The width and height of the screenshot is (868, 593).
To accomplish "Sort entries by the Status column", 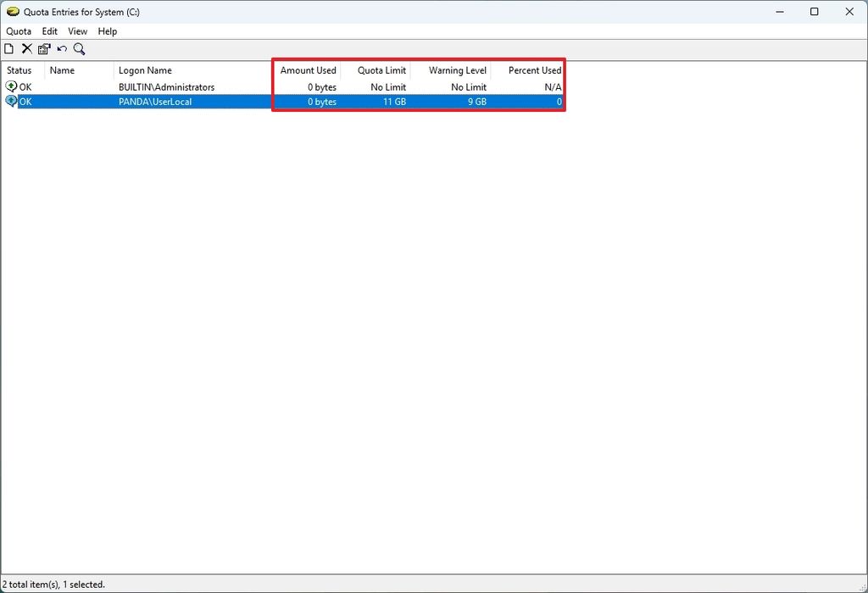I will (x=20, y=70).
